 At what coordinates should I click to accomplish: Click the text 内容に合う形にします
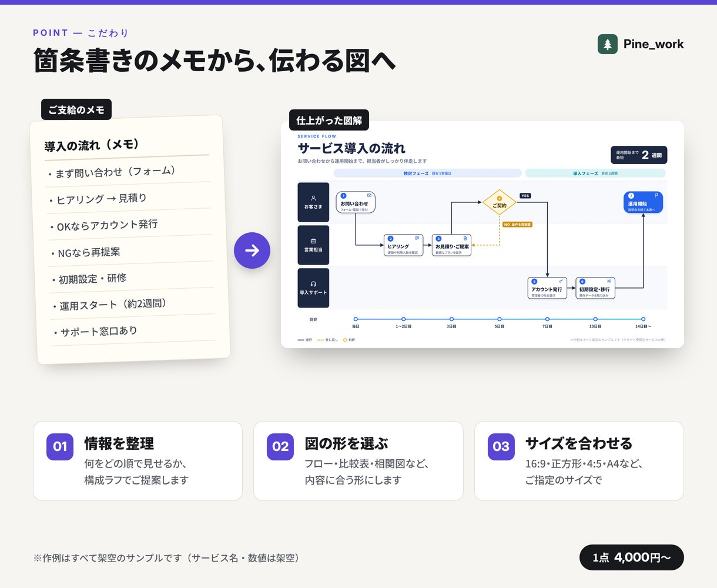[353, 480]
